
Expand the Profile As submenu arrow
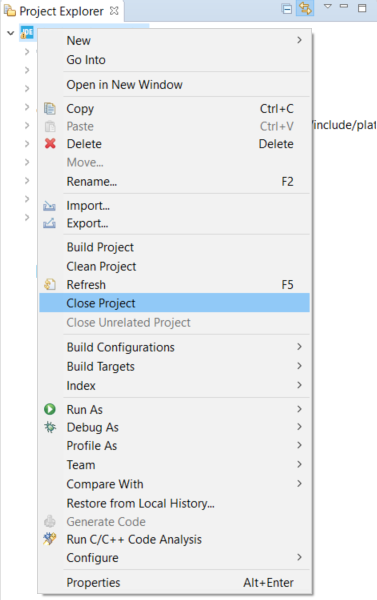pyautogui.click(x=299, y=445)
